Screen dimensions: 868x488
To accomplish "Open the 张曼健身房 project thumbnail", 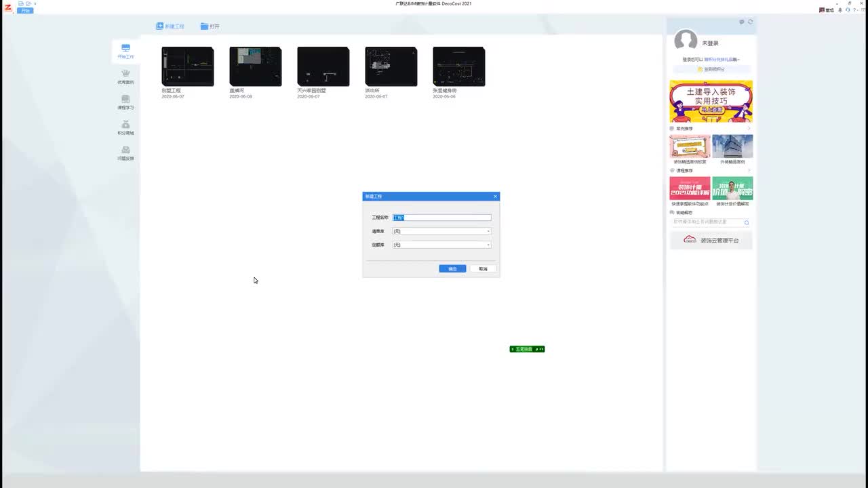I will point(459,66).
